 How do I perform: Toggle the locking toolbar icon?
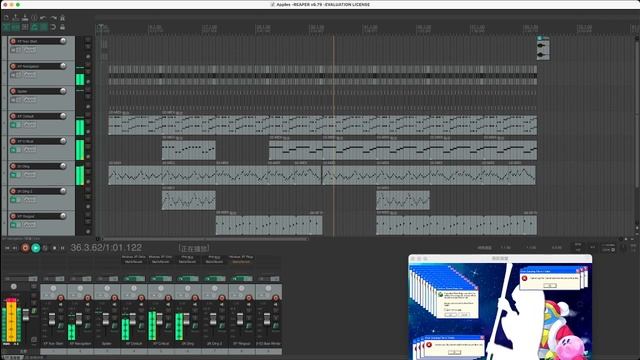point(62,27)
